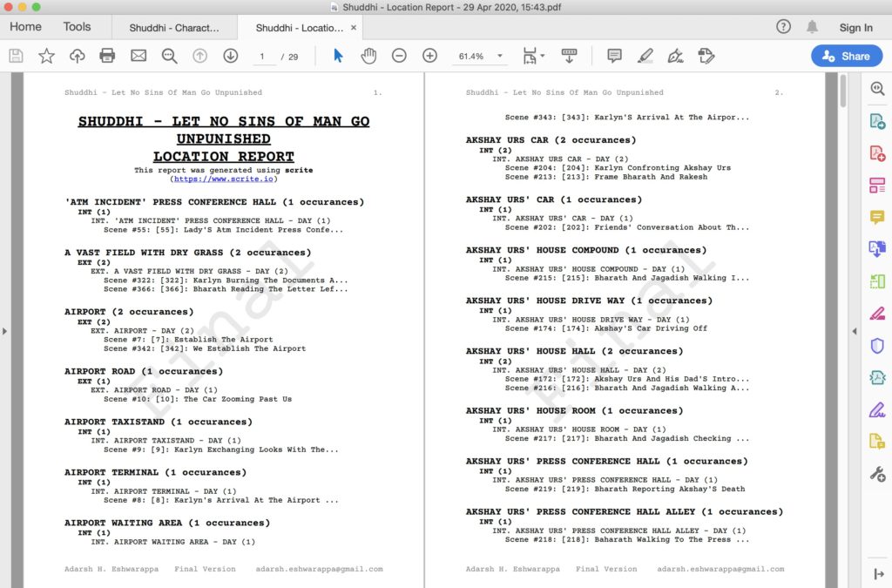Click heading 'AIRPORT TERMINAL (1 occurances)'

pos(155,472)
